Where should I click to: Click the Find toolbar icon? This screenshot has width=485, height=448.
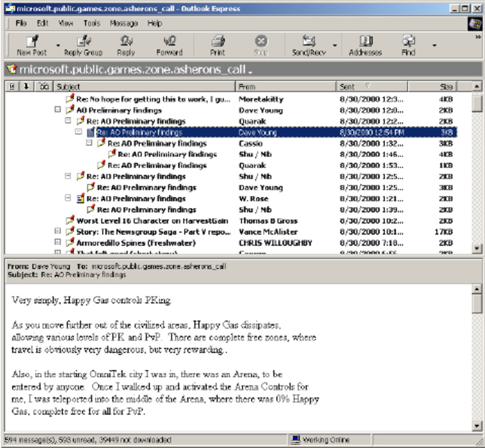409,41
